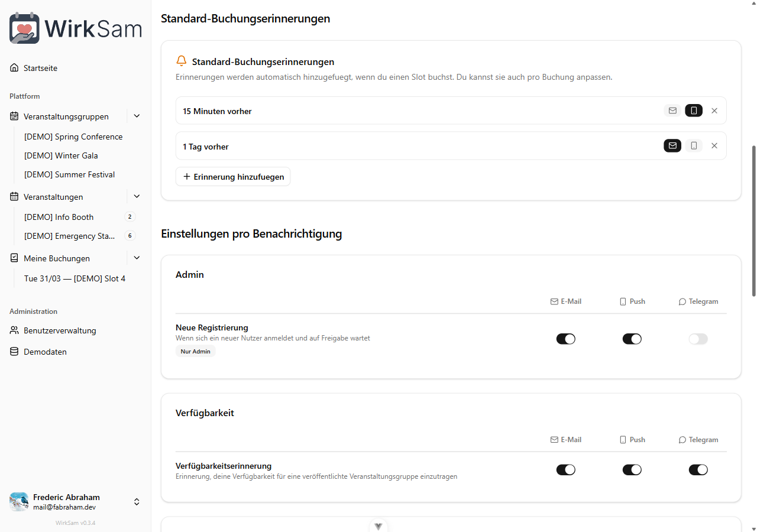Disable Push for Verfügbarkeitserinnerung
This screenshot has height=532, width=757.
[x=632, y=470]
